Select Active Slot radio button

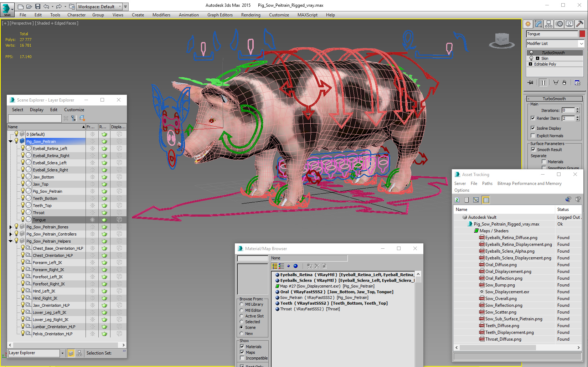pos(242,316)
